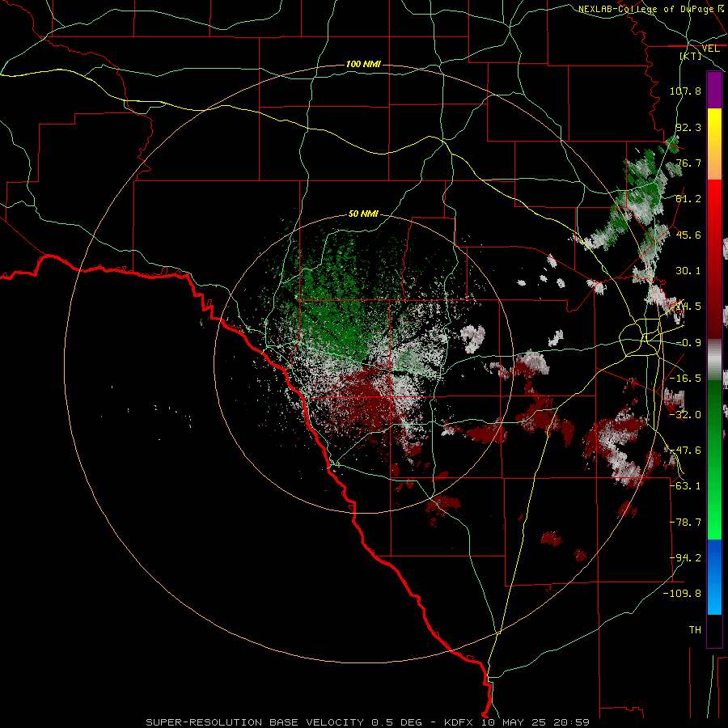Select the -78.7 value on velocity scale
Image resolution: width=728 pixels, height=728 pixels.
click(x=685, y=523)
